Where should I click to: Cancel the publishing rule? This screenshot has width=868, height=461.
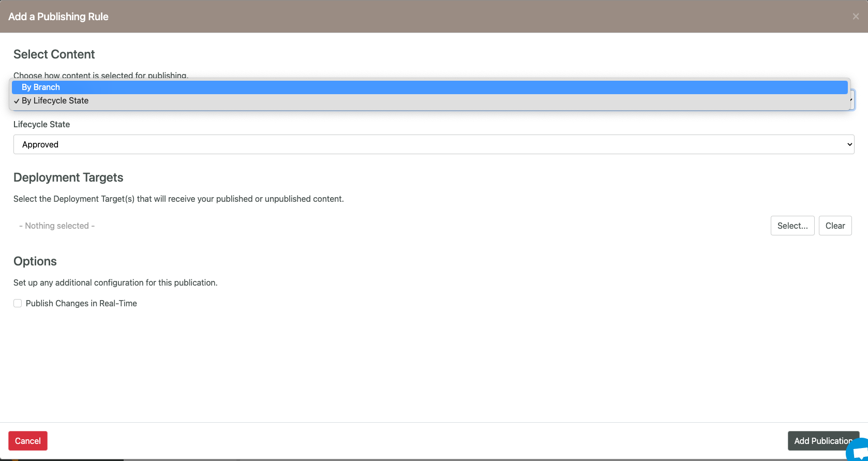(28, 441)
